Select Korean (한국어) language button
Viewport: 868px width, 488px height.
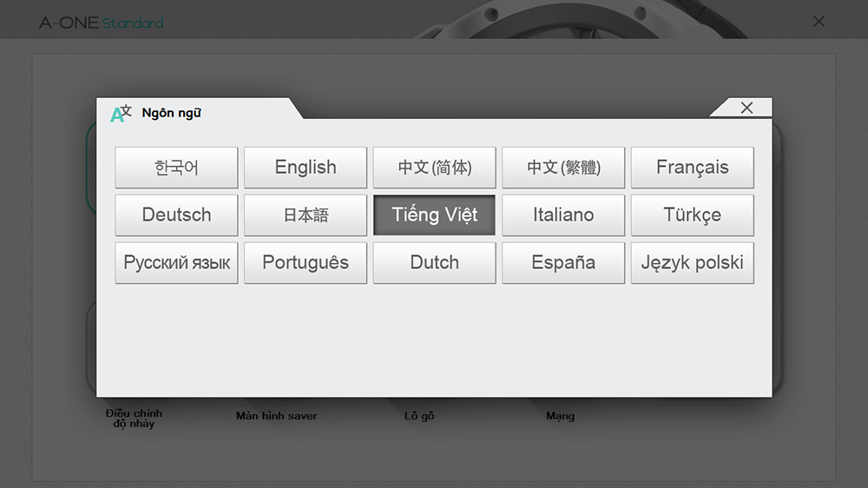click(176, 168)
